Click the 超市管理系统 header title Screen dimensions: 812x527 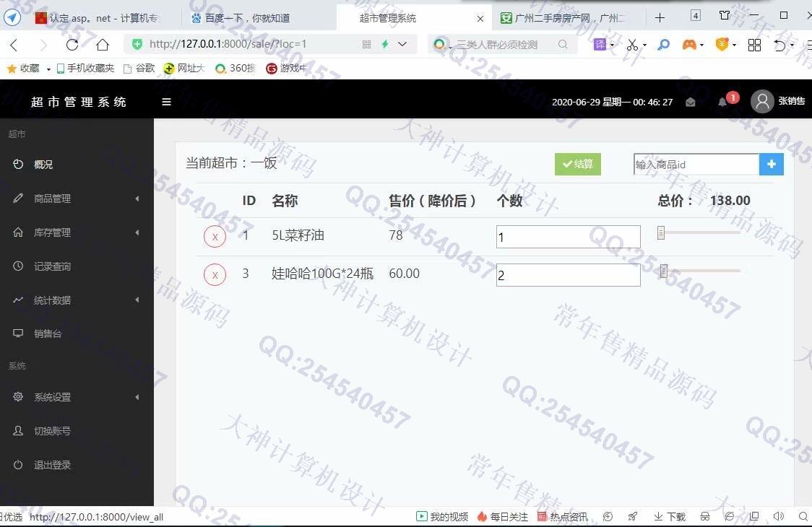(x=79, y=102)
